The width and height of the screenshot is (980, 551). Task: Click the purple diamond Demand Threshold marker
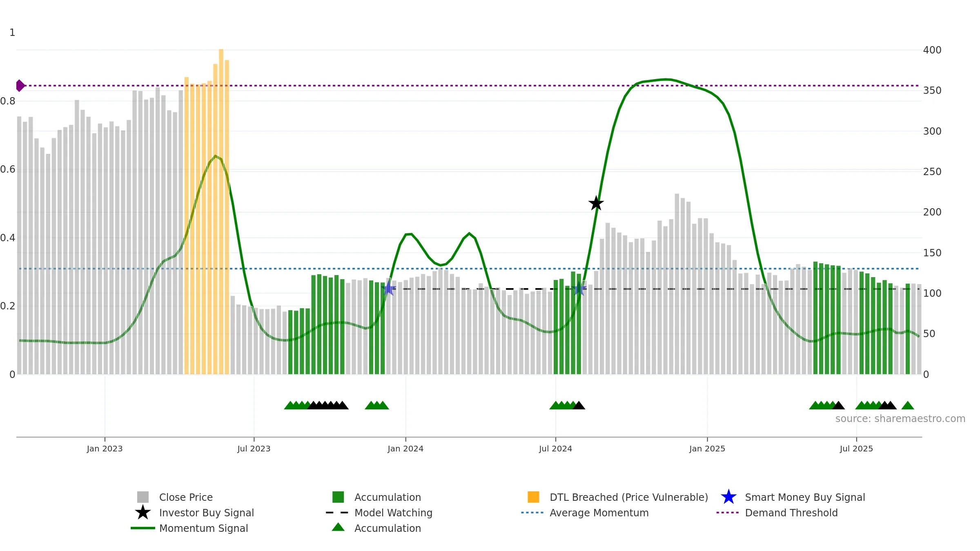[x=20, y=86]
